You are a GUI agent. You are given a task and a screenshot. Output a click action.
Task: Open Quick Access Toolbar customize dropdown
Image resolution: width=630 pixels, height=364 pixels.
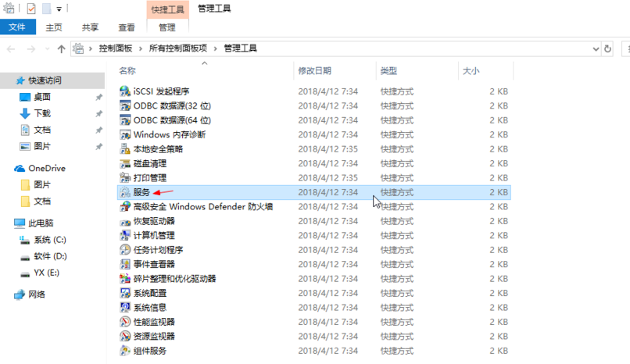(x=59, y=9)
